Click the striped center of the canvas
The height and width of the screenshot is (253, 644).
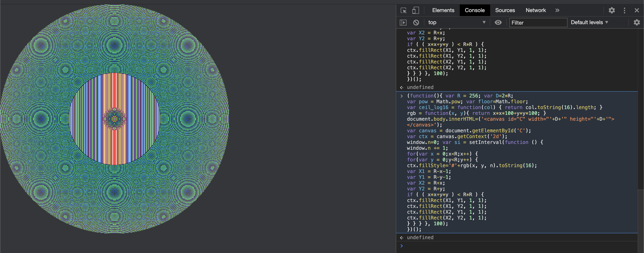point(114,119)
